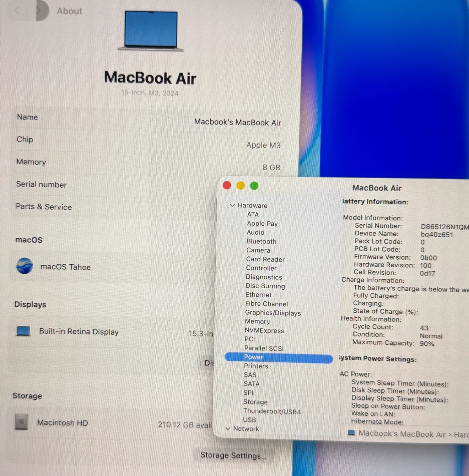Click the back arrow in About window
469x476 pixels.
click(x=17, y=11)
